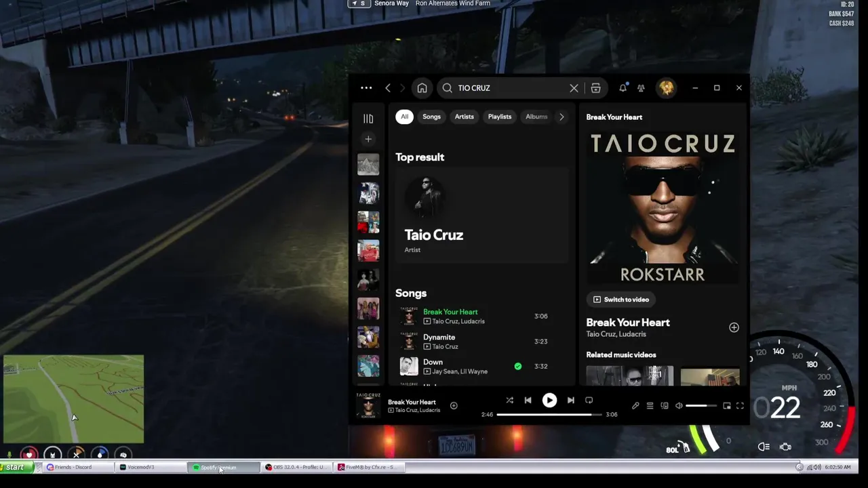Open first playlist in library sidebar
This screenshot has width=868, height=488.
pyautogui.click(x=368, y=164)
